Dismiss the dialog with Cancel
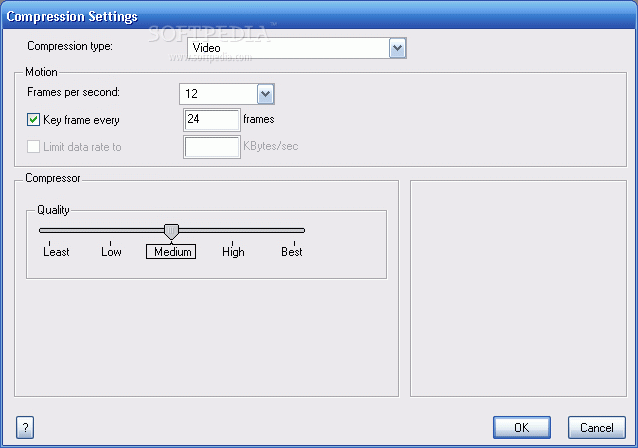638x448 pixels. pyautogui.click(x=596, y=427)
